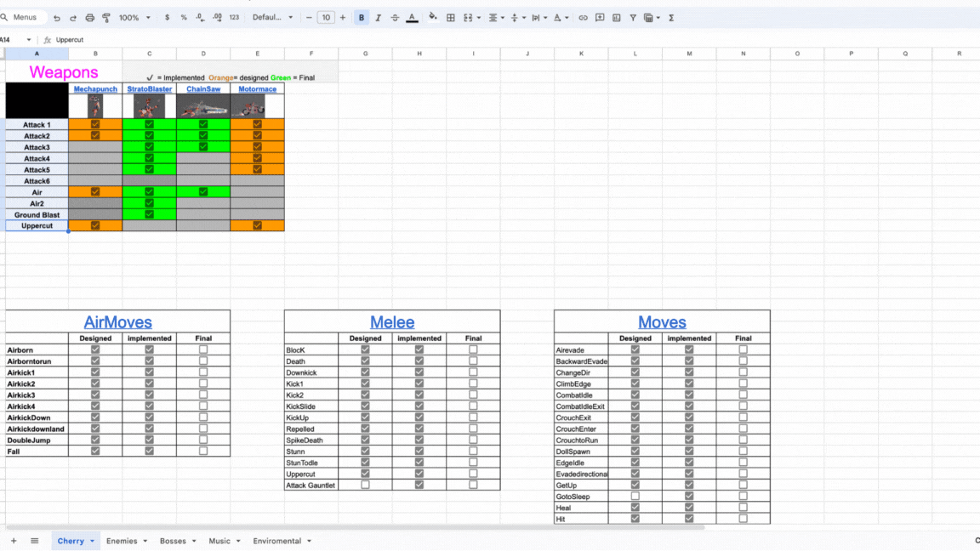Viewport: 980px width, 551px height.
Task: Switch to the Music sheet tab
Action: (x=219, y=541)
